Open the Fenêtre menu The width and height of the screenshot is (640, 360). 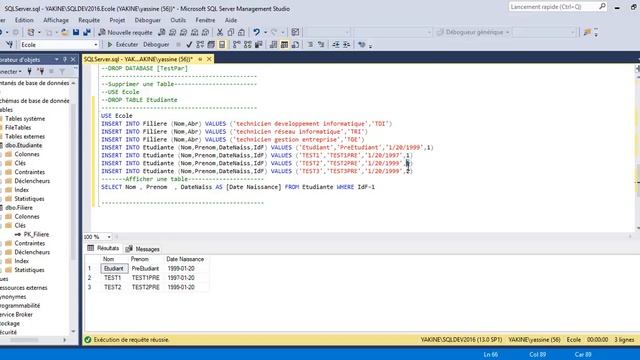pos(205,20)
